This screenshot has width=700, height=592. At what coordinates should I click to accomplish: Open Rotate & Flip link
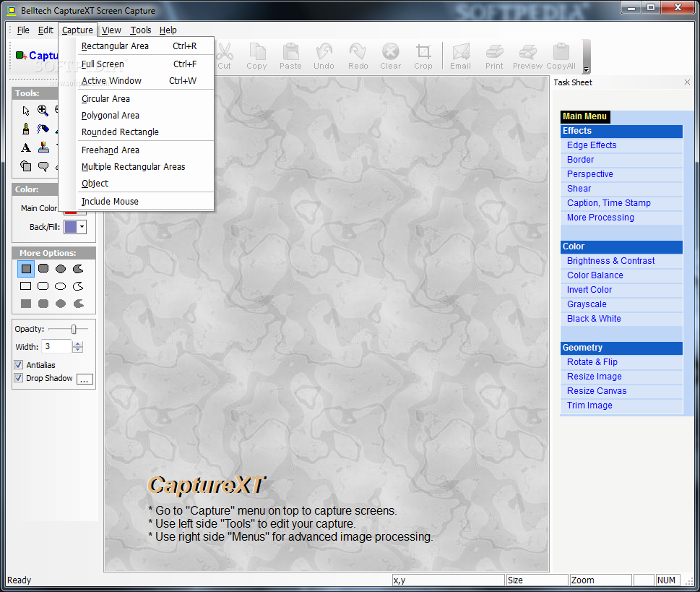592,362
